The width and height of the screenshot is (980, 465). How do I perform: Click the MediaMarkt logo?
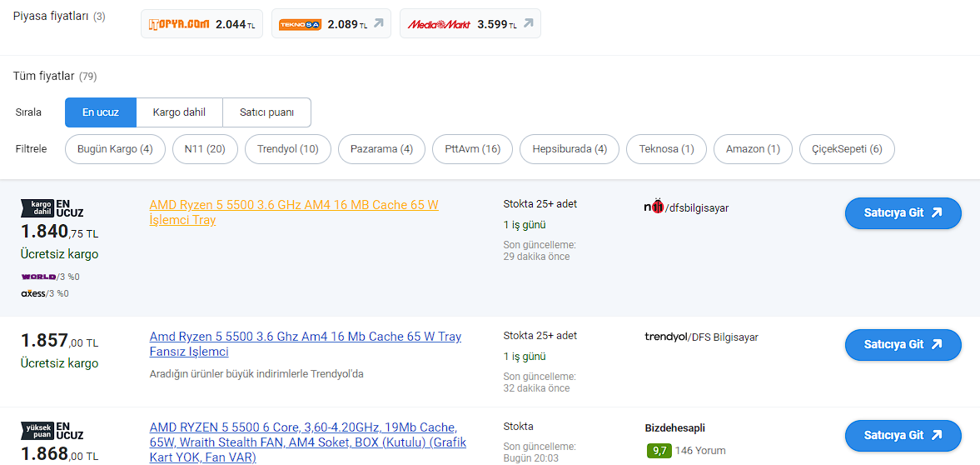(439, 24)
